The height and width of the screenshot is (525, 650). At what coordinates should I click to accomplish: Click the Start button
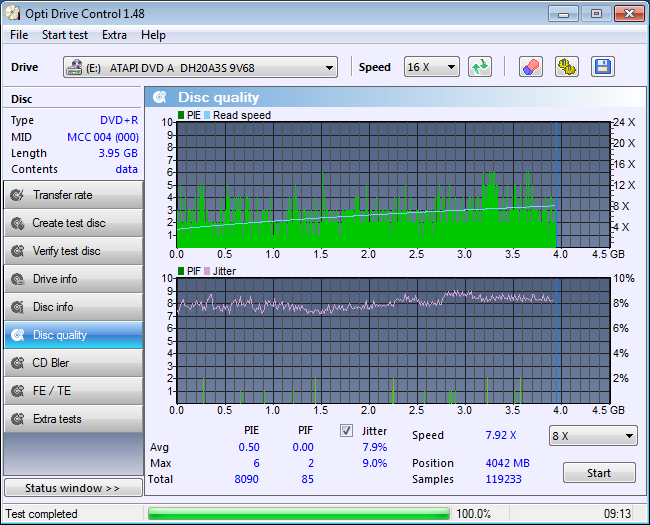coord(599,473)
